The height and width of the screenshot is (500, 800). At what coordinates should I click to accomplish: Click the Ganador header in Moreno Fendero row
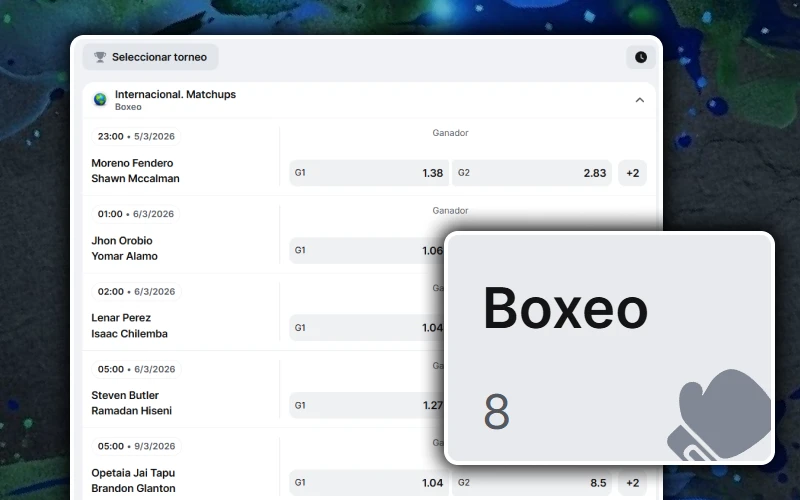451,133
